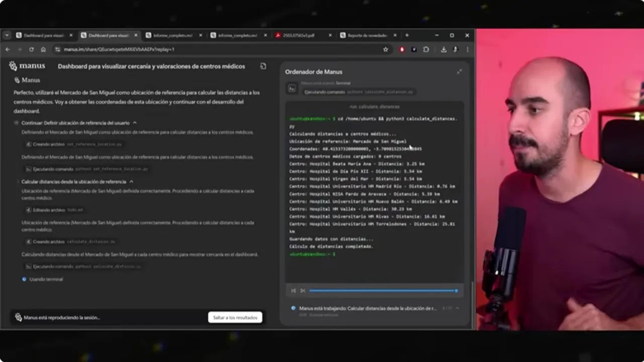Switch to first 'Dashboard para visualizar' tab
Viewport: 644px width, 362px height.
point(44,35)
